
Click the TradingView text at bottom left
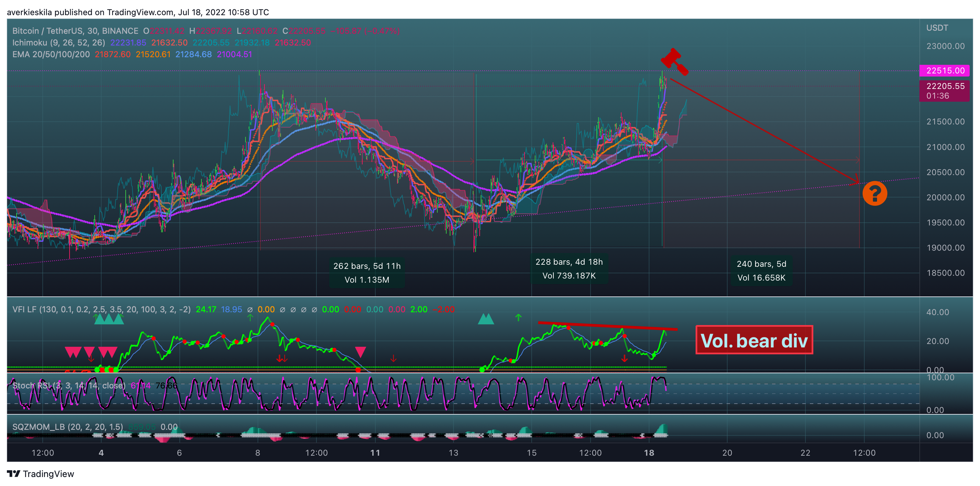[48, 474]
